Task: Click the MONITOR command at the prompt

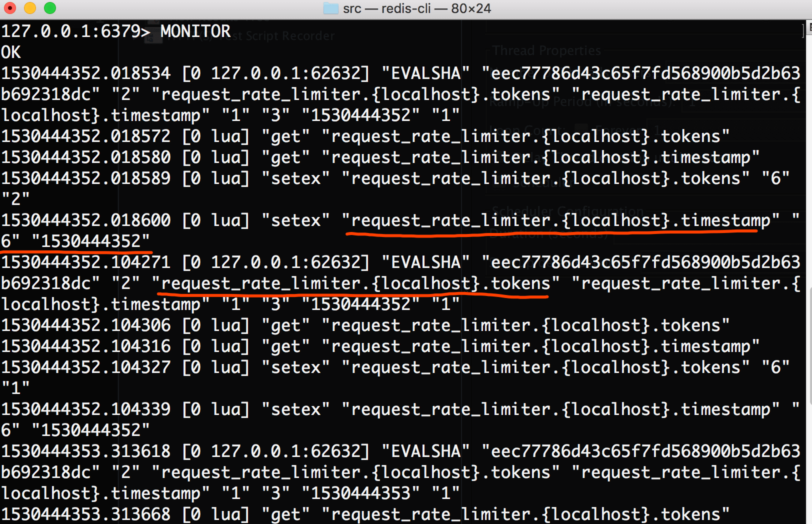Action: point(195,31)
